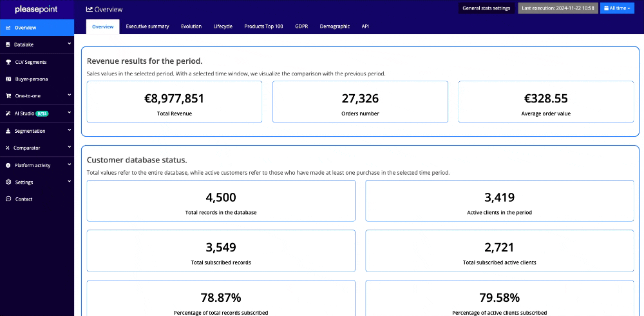Click the Last execution timestamp button
Viewport: 644px width, 316px height.
click(558, 8)
